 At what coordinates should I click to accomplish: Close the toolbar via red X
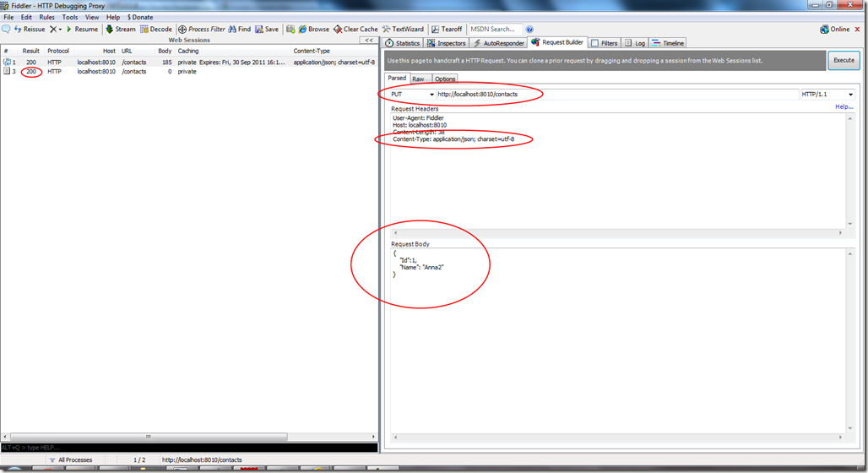[858, 29]
